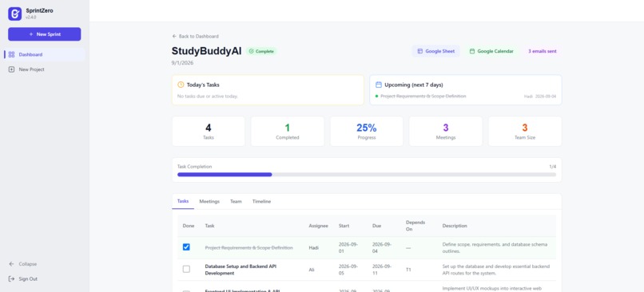The image size is (644, 292).
Task: Uncheck the Project Requirements & Scope Definition checkbox
Action: click(x=186, y=247)
